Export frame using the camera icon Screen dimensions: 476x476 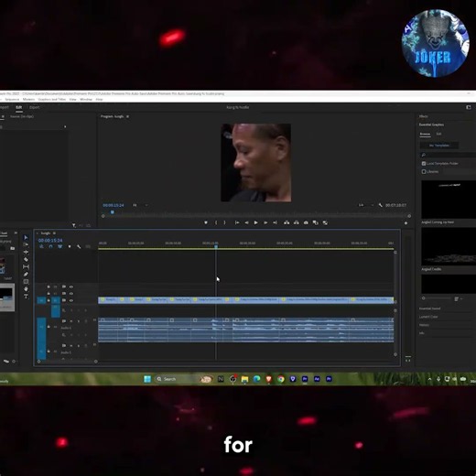click(306, 222)
